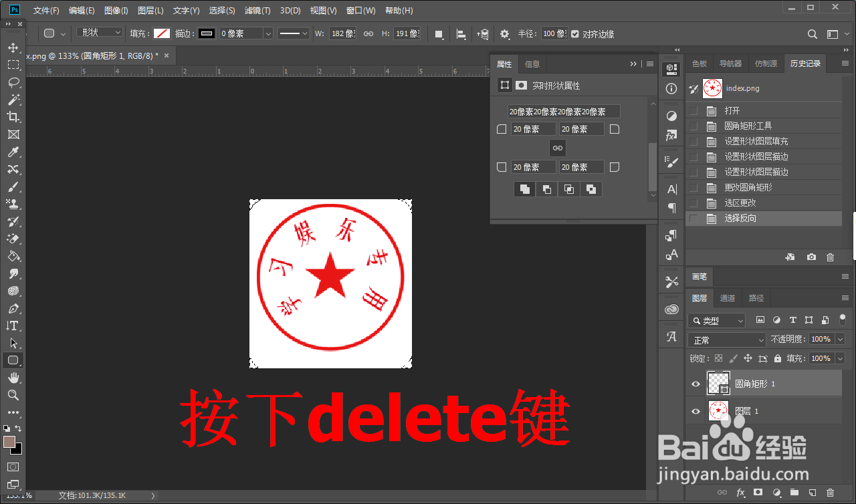
Task: Open layer filter 类型 dropdown
Action: coord(717,321)
